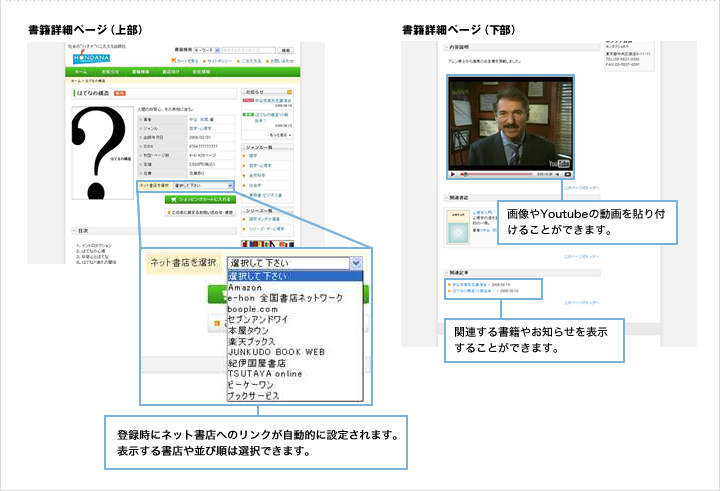Play the YouTube video
The width and height of the screenshot is (720, 491).
point(453,175)
